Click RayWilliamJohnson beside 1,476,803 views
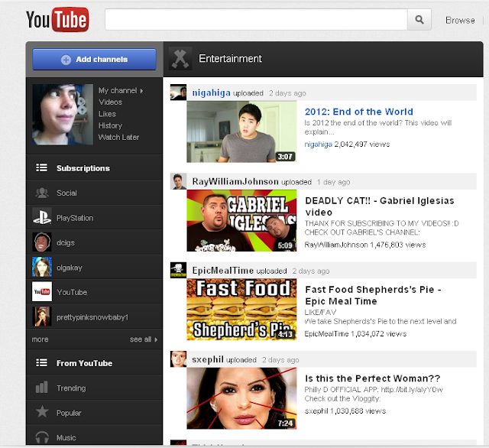Image resolution: width=489 pixels, height=448 pixels. coord(336,245)
